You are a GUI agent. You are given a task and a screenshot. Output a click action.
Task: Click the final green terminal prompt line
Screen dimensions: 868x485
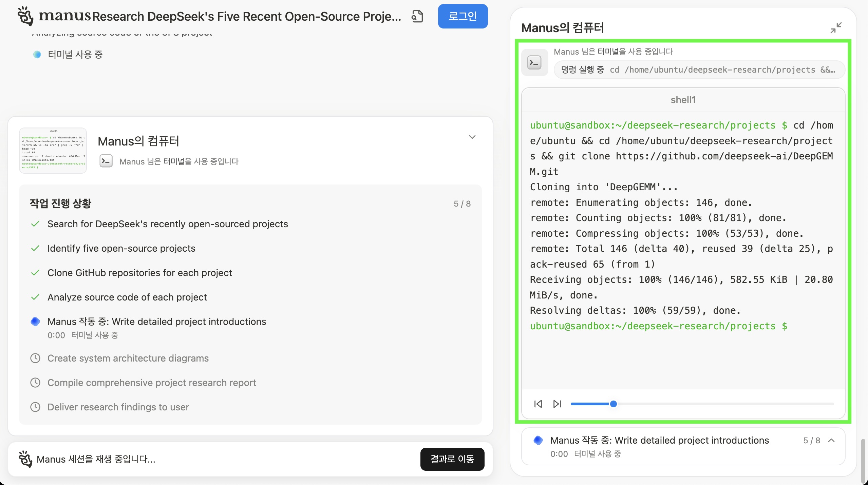[658, 326]
